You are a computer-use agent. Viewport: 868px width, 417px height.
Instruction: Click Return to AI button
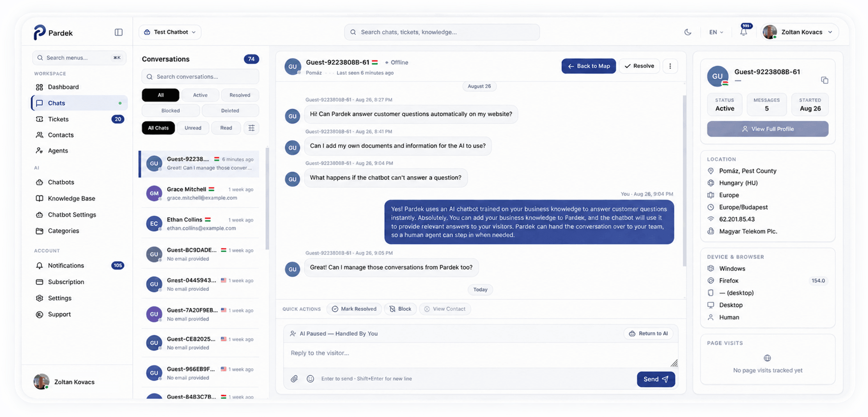coord(649,333)
